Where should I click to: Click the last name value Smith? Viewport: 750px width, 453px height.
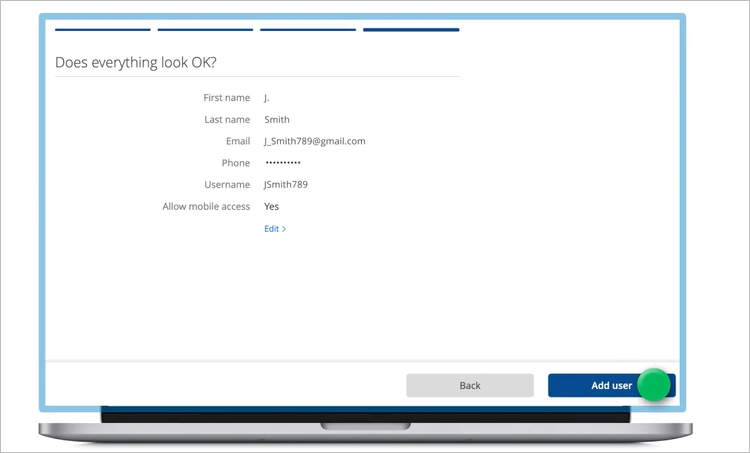276,120
